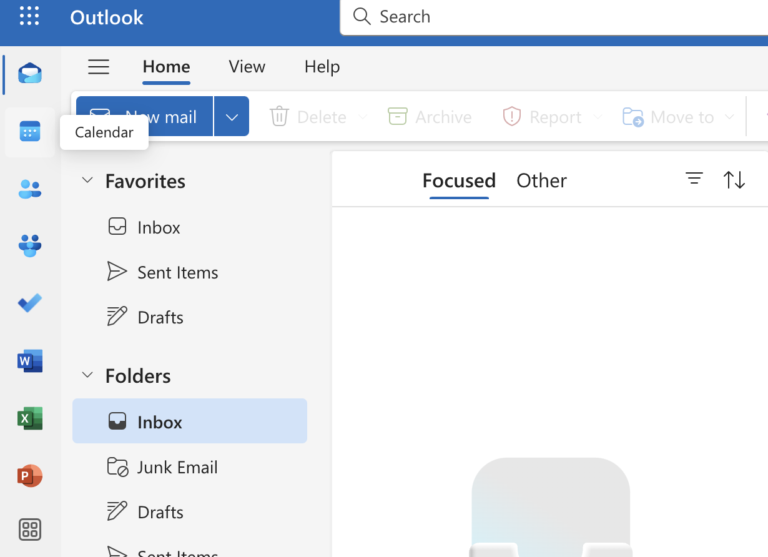Image resolution: width=768 pixels, height=557 pixels.
Task: Open Calendar from the left rail
Action: pos(30,131)
